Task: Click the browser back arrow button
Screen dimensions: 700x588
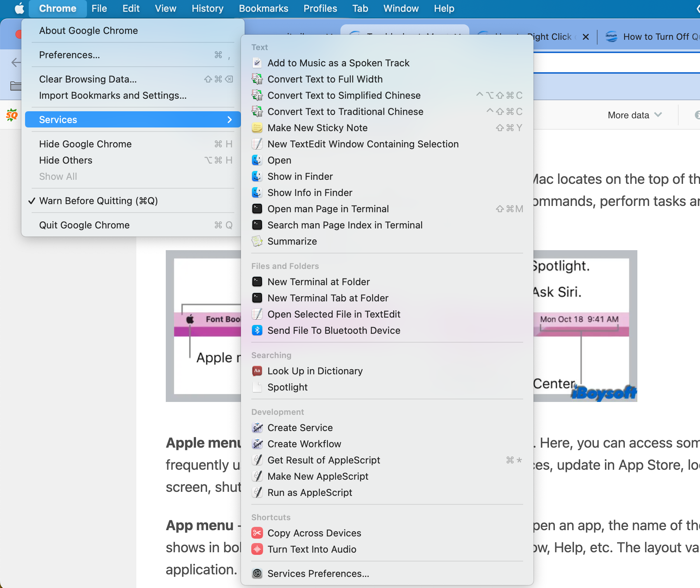Action: point(16,62)
